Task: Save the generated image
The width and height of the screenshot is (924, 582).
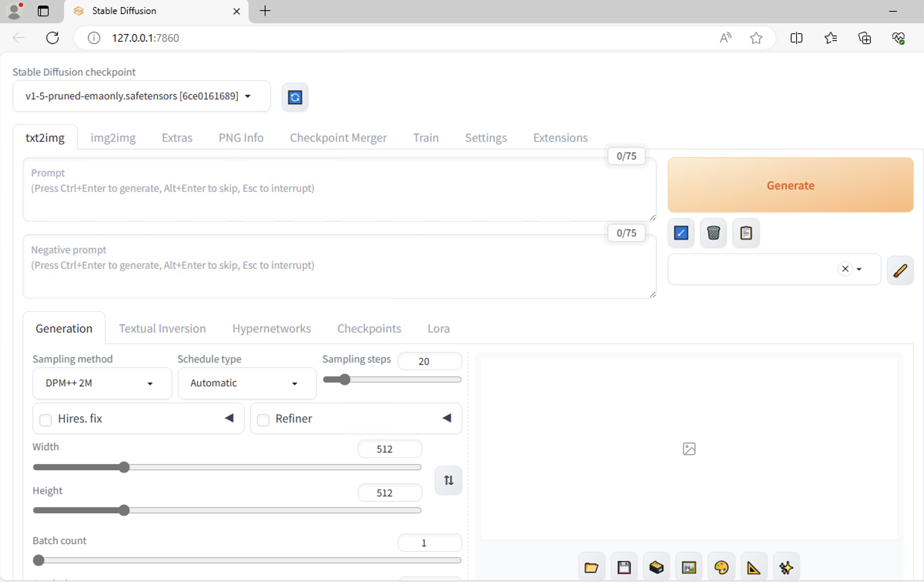Action: 624,567
